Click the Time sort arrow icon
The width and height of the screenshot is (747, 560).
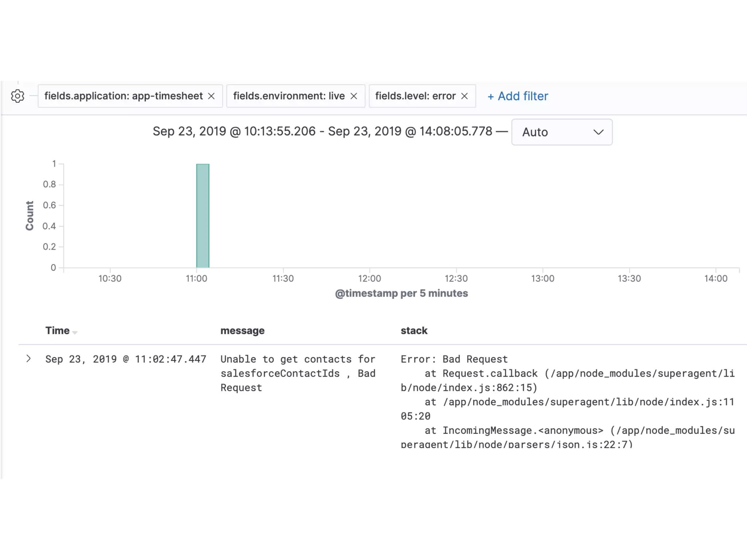coord(75,332)
